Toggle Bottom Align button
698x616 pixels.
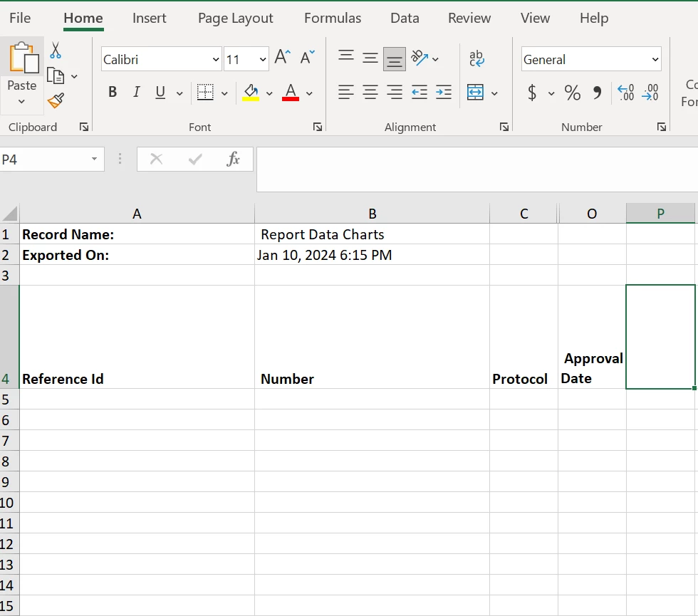click(395, 59)
